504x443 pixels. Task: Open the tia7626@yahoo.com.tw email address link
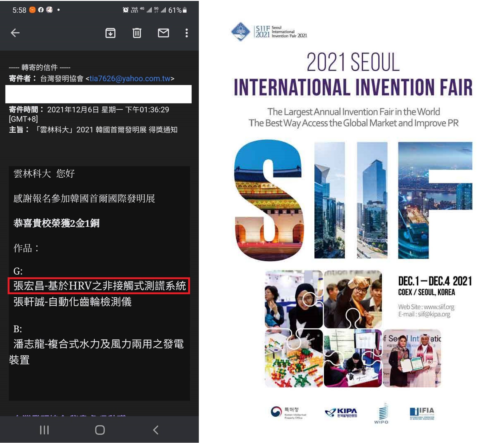click(x=130, y=79)
